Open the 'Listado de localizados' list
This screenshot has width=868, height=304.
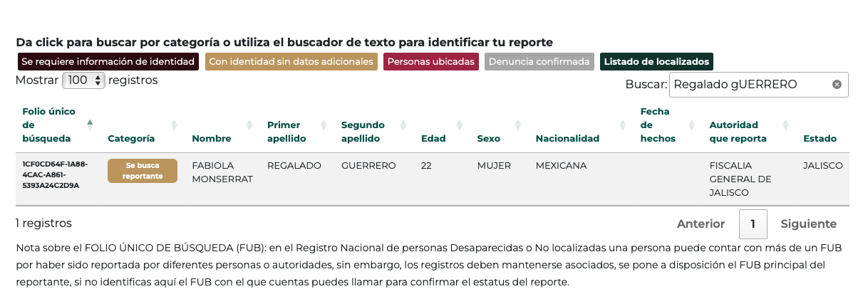[x=656, y=62]
